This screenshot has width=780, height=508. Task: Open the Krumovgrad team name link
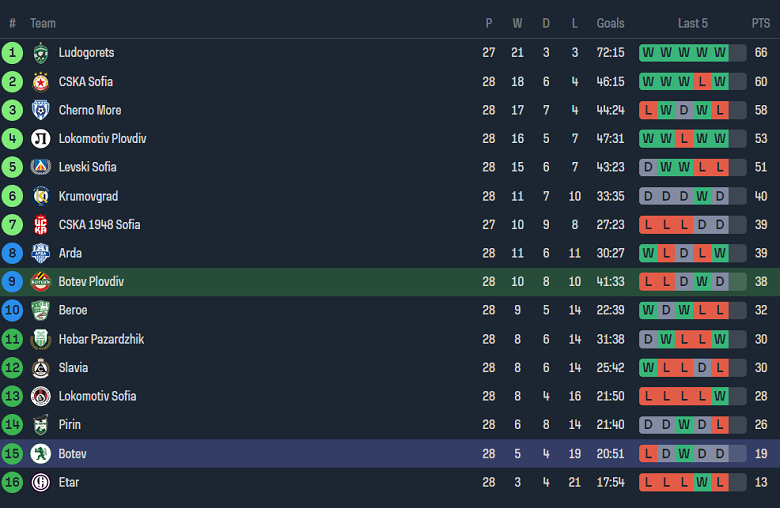click(87, 196)
